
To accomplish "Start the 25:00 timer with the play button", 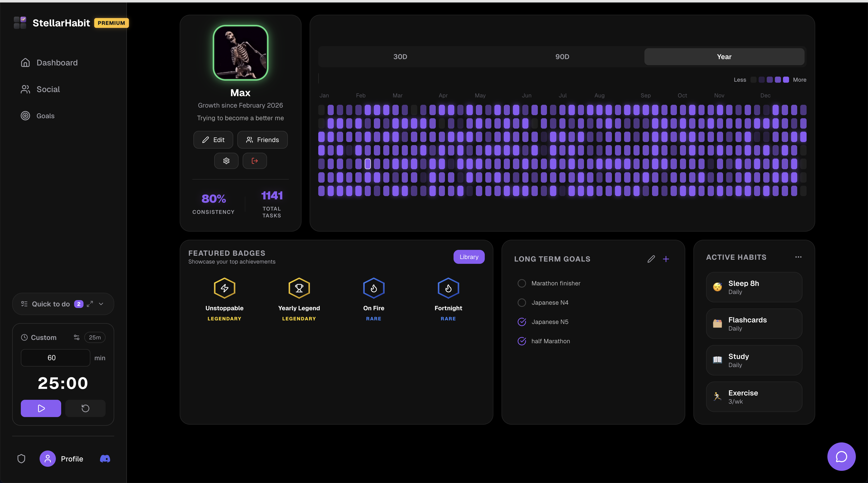I will (40, 408).
